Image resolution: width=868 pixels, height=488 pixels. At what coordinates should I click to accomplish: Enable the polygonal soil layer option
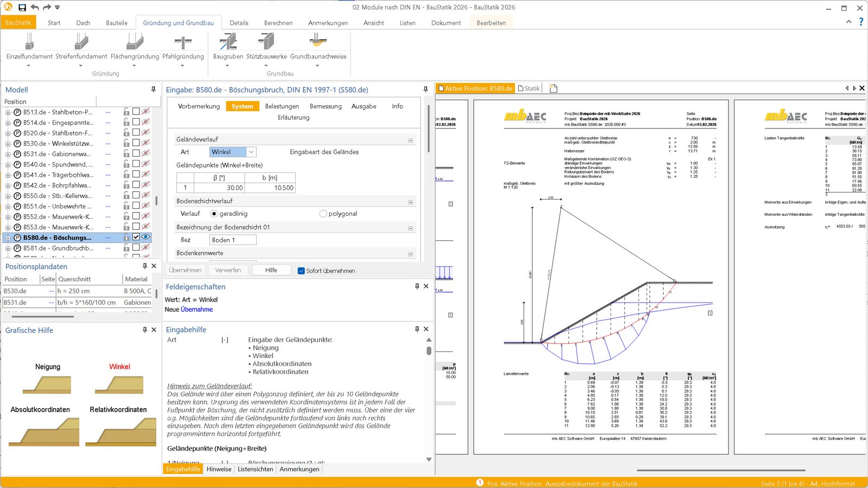pyautogui.click(x=323, y=214)
